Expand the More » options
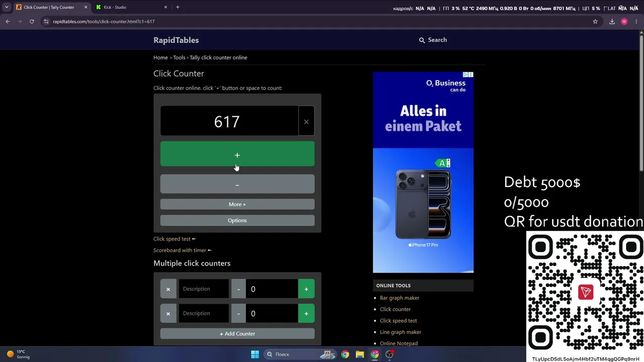This screenshot has width=644, height=362. coord(237,204)
